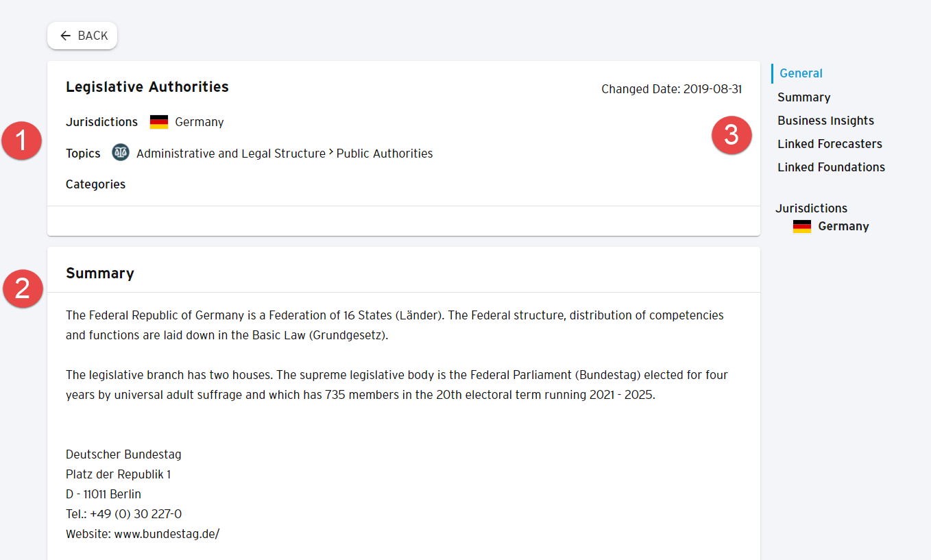The image size is (931, 560).
Task: Navigate to Linked Forecasters
Action: click(830, 144)
